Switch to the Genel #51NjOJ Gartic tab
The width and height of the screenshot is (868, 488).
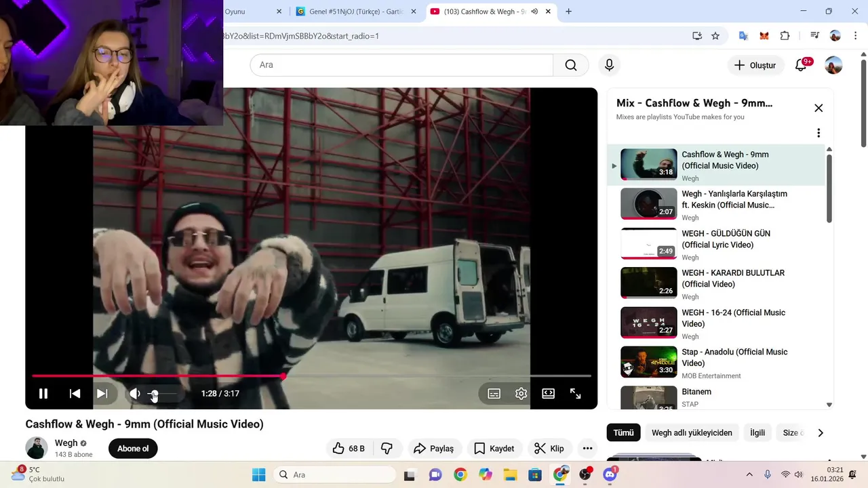357,12
